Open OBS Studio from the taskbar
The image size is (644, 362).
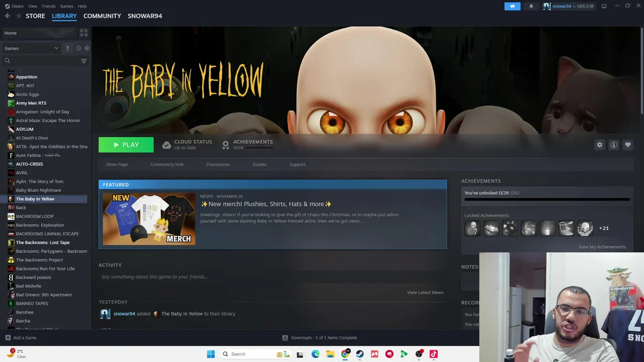pos(419,354)
